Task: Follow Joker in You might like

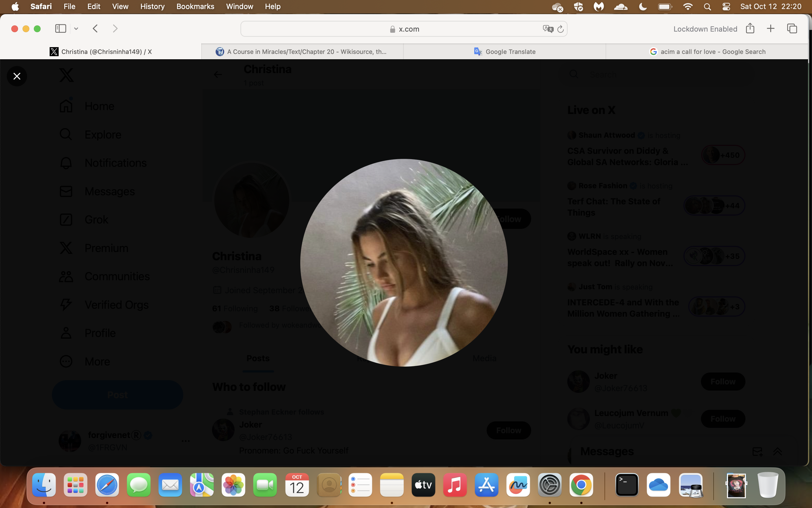Action: click(723, 382)
